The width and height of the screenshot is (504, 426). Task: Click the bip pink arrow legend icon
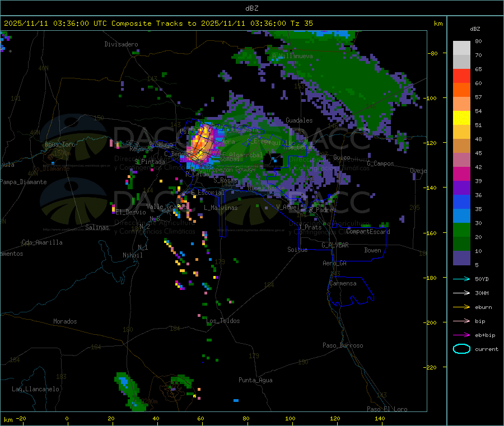pos(461,321)
